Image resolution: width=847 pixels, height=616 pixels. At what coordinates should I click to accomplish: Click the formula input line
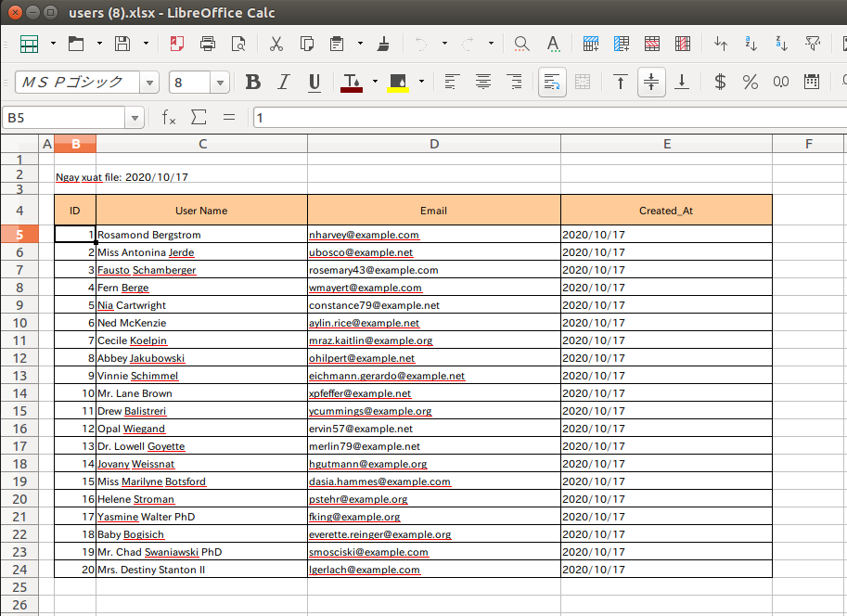(550, 117)
